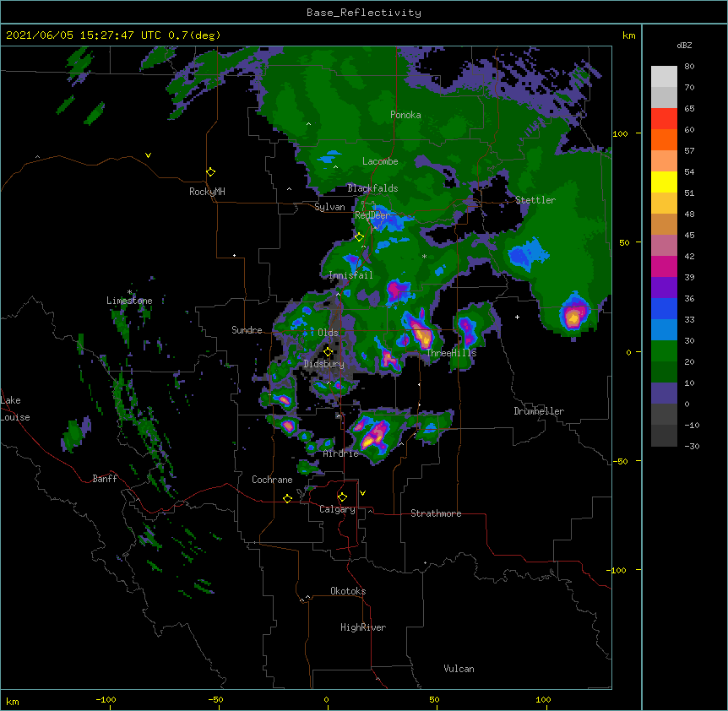Click the Calgary city label
This screenshot has height=711, width=728.
(x=337, y=509)
